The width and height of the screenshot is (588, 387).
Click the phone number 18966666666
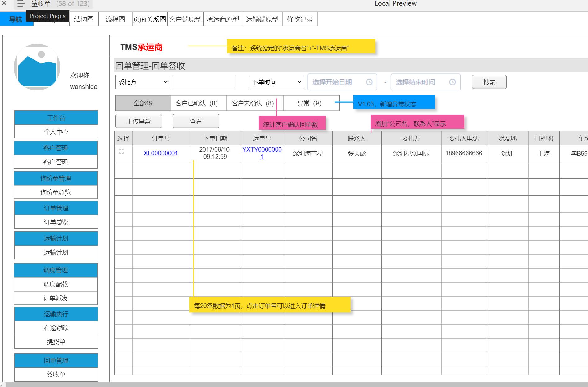pyautogui.click(x=464, y=153)
